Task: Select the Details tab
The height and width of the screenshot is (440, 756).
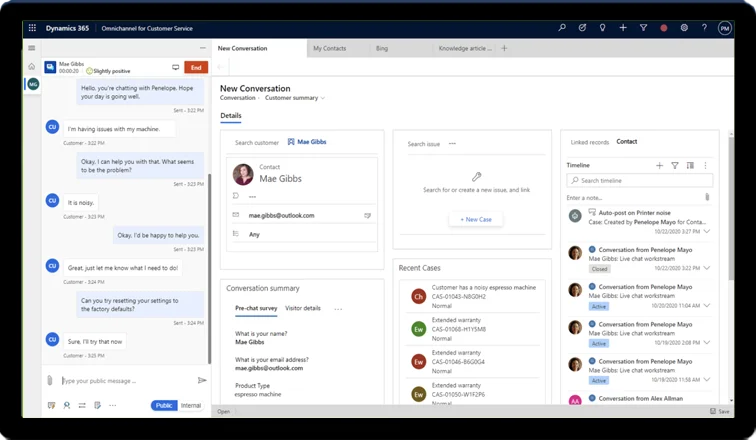Action: coord(230,116)
